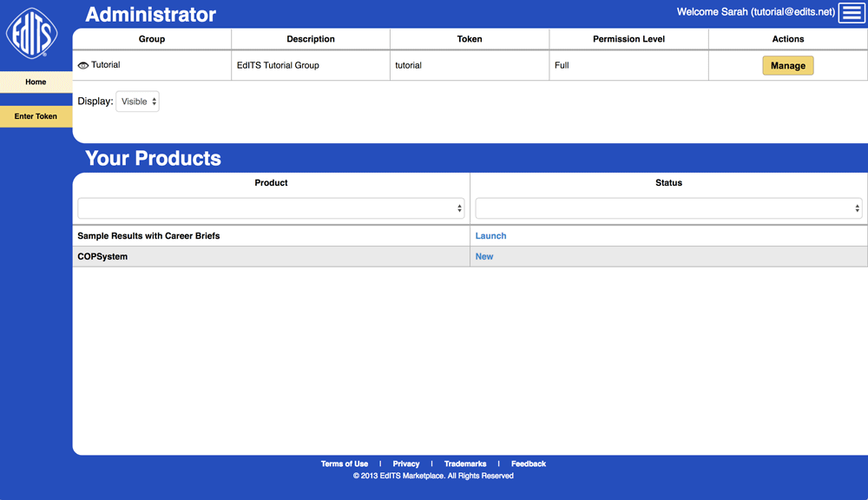Viewport: 868px width, 500px height.
Task: Toggle the eye icon beside Tutorial
Action: [x=83, y=65]
